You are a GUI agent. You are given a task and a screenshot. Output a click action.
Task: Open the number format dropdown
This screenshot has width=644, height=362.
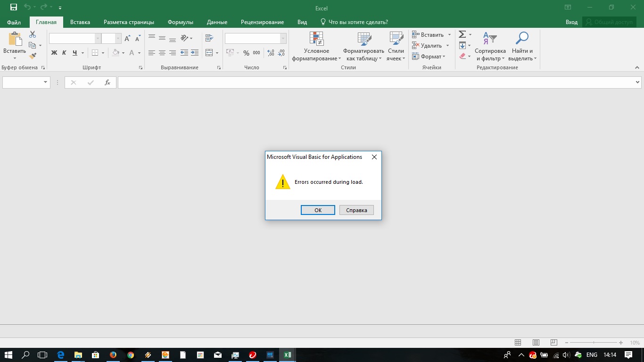(x=283, y=39)
